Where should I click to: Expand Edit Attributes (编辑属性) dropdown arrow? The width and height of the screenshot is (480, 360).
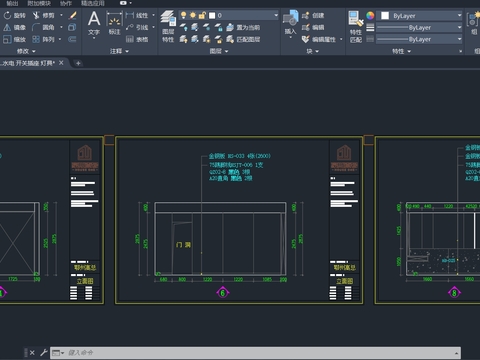341,39
